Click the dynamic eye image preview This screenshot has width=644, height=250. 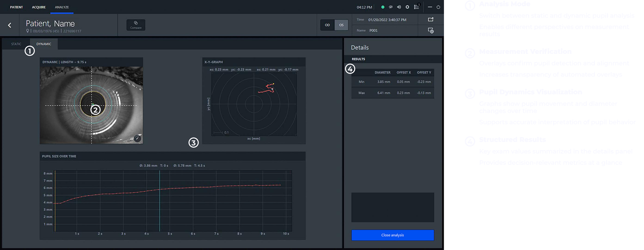(91, 105)
